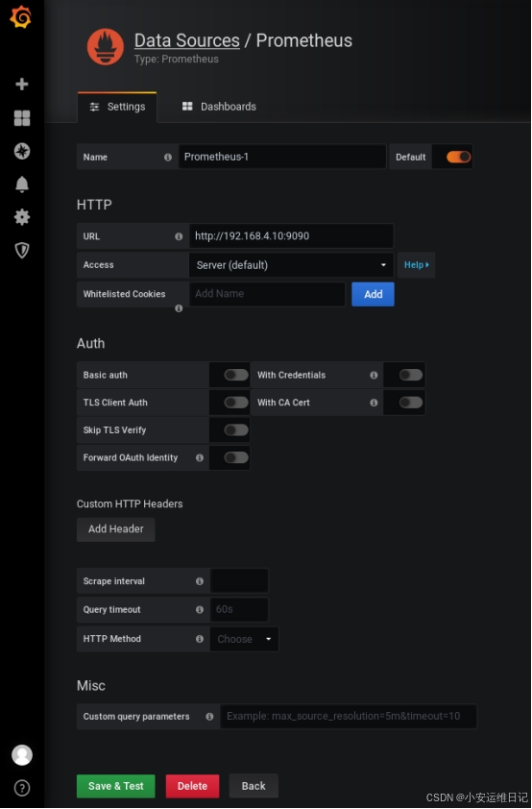Viewport: 532px width, 809px height.
Task: Show info tooltip for With CA Cert
Action: [374, 403]
